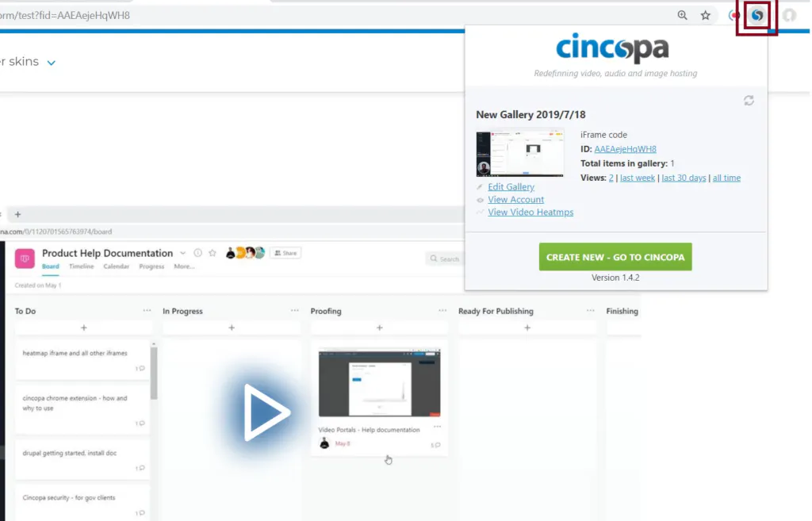Click the May 8 due date on card
This screenshot has height=521, width=812.
pos(343,443)
